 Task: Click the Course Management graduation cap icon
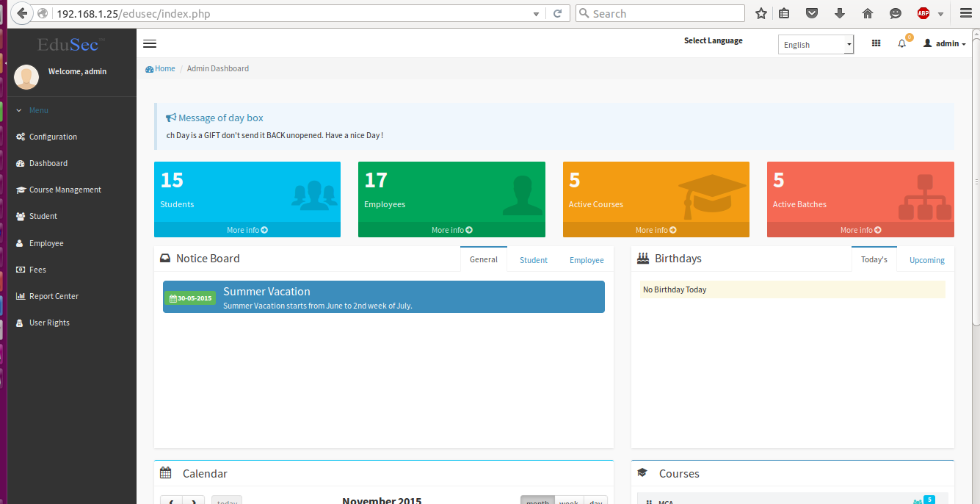pos(21,190)
